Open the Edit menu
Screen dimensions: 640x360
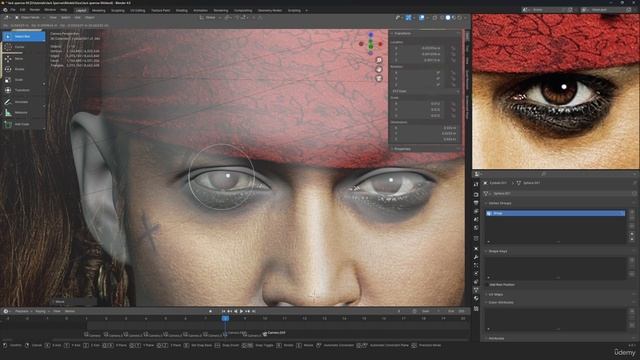(x=22, y=10)
